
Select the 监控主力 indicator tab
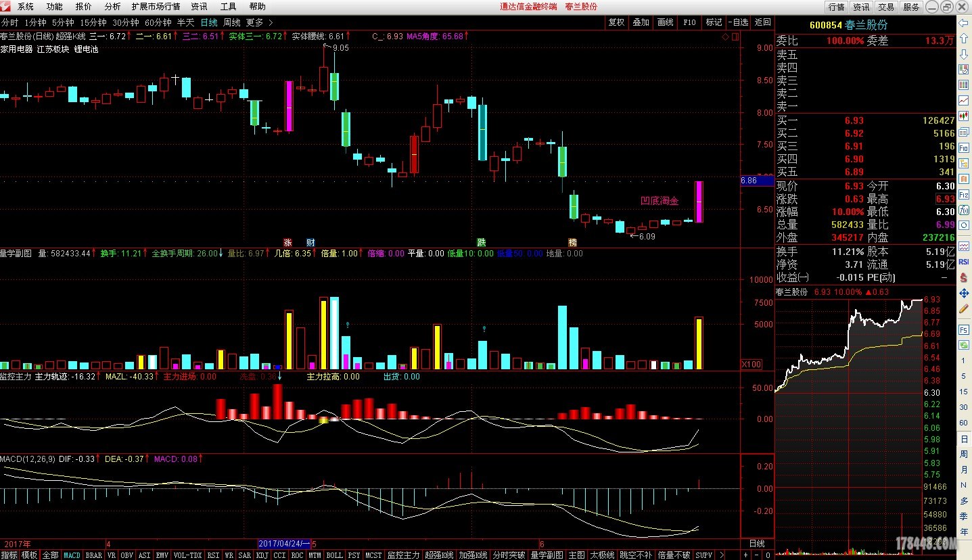click(x=403, y=555)
